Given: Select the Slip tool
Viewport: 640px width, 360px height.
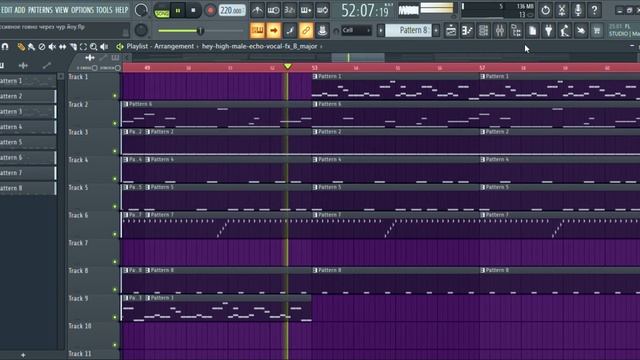Looking at the screenshot, I should click(62, 47).
